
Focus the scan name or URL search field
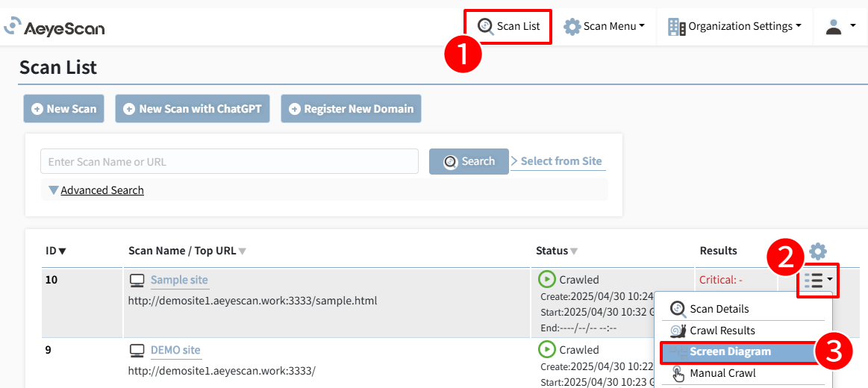(x=229, y=162)
